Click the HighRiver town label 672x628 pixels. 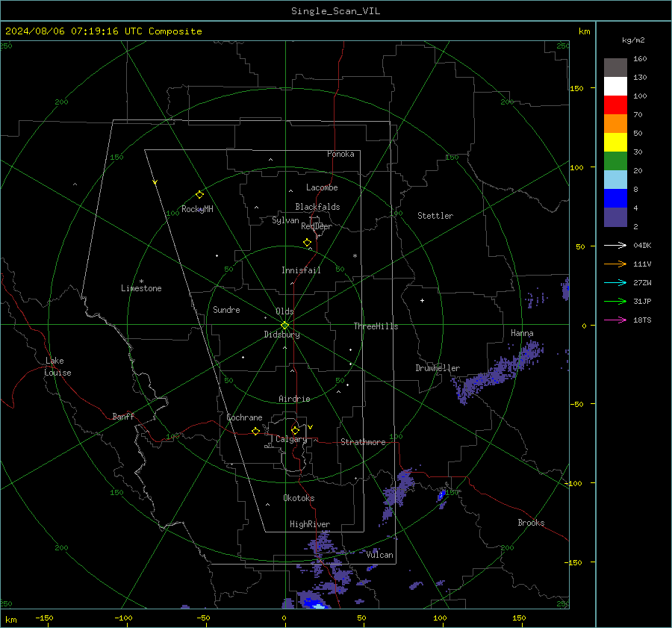310,524
